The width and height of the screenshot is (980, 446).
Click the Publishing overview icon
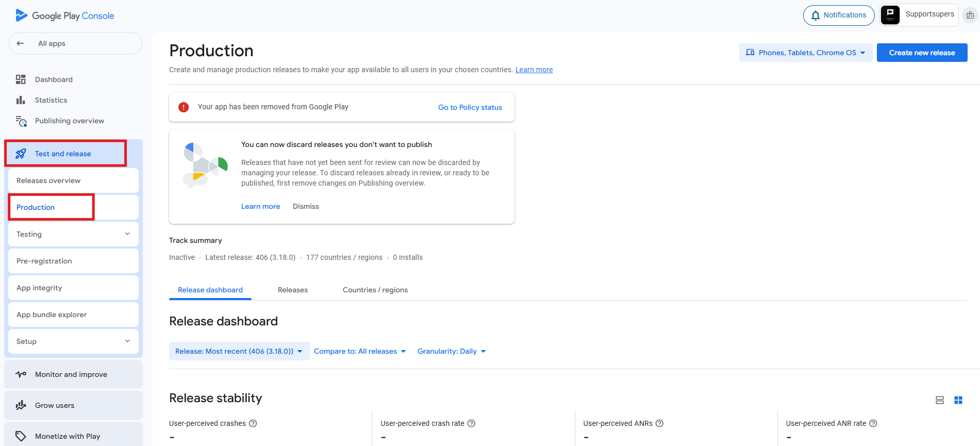pos(21,121)
